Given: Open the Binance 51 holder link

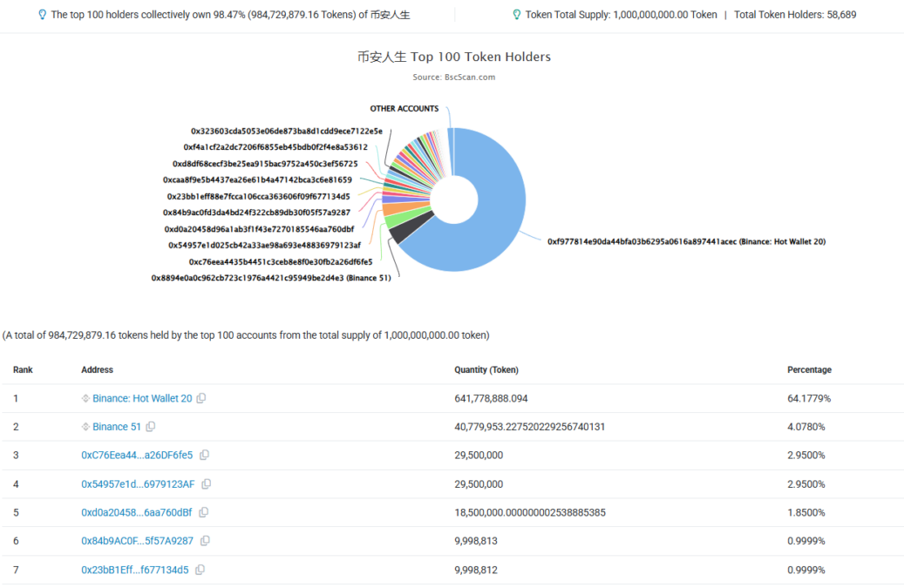Looking at the screenshot, I should click(x=117, y=427).
